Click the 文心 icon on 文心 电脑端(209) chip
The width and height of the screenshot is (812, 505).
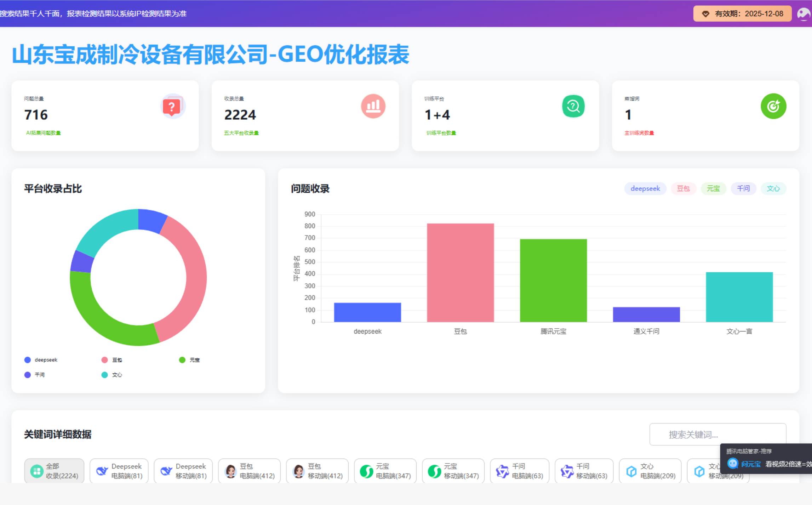(x=632, y=471)
